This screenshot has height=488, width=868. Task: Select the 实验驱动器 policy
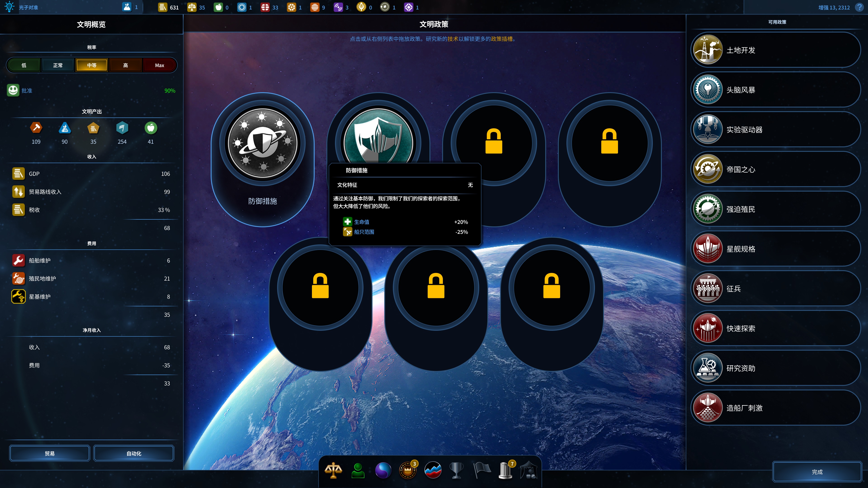tap(775, 130)
